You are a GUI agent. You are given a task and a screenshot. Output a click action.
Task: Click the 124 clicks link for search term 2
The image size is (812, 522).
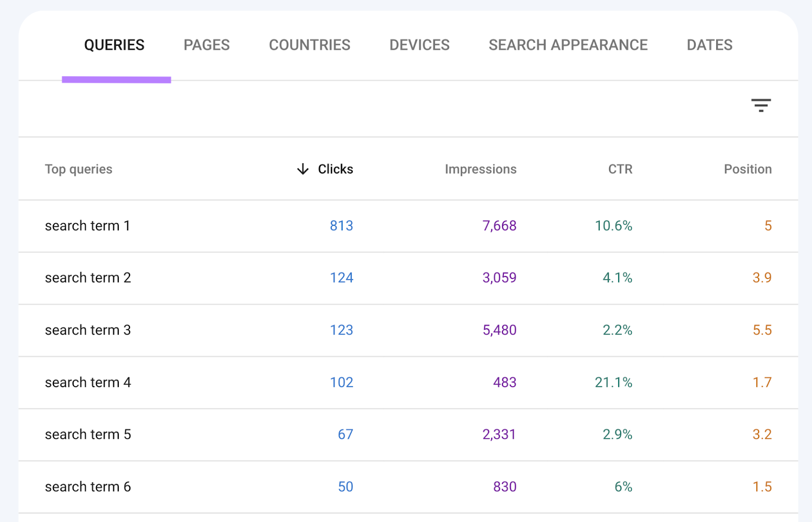[x=341, y=278]
